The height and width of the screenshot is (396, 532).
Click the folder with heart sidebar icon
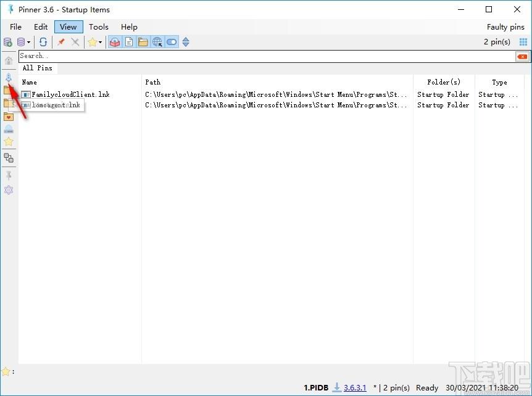[9, 117]
